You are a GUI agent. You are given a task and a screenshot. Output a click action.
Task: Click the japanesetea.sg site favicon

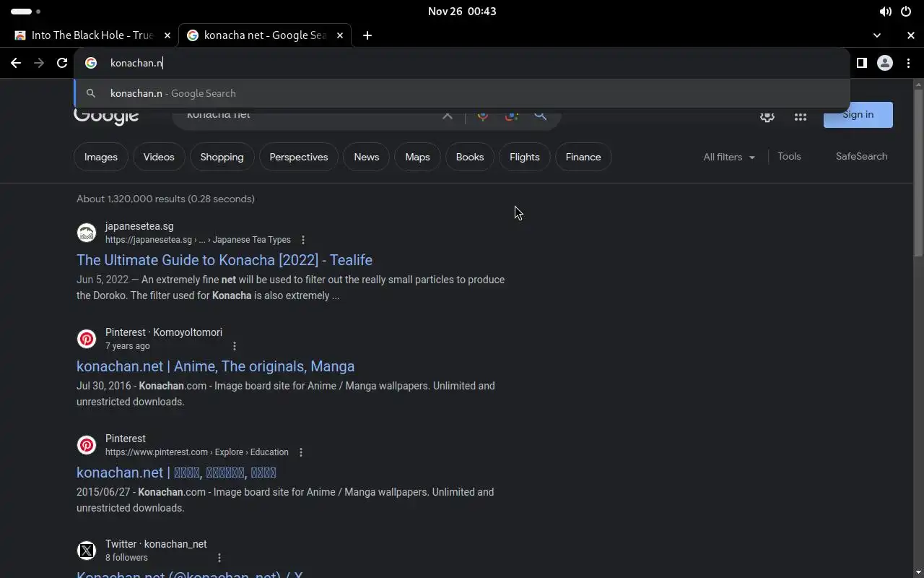pyautogui.click(x=87, y=233)
